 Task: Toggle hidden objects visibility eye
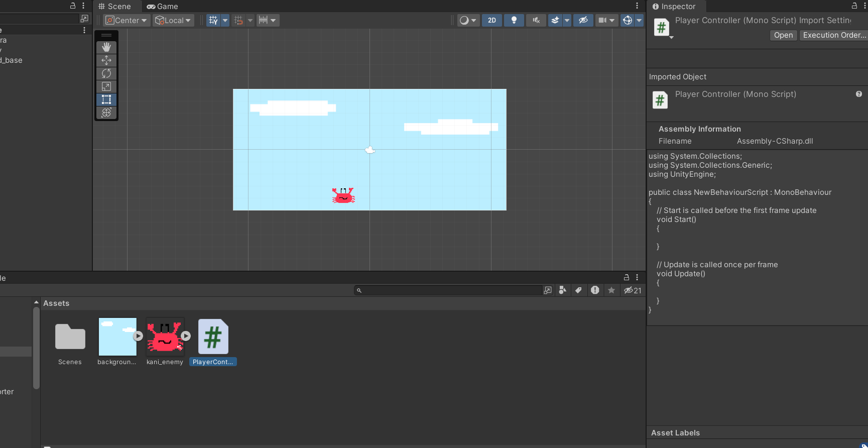[583, 21]
